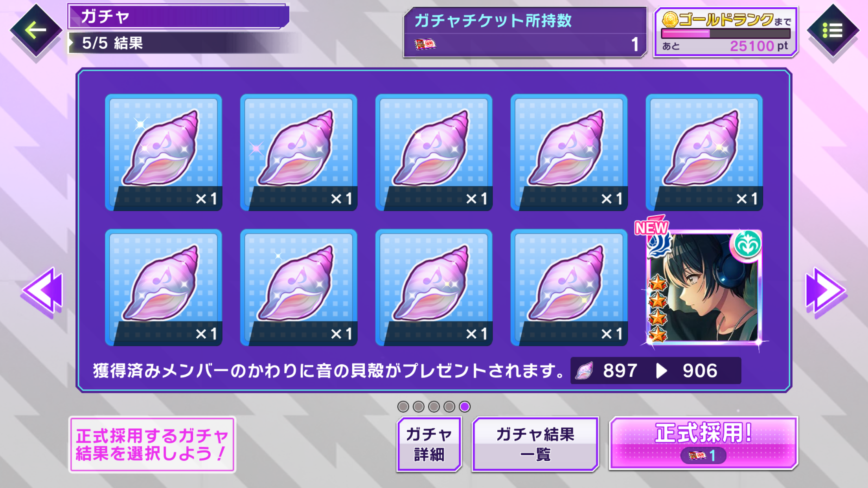This screenshot has height=488, width=868.
Task: Go to the previous gacha result with left arrow
Action: click(42, 291)
